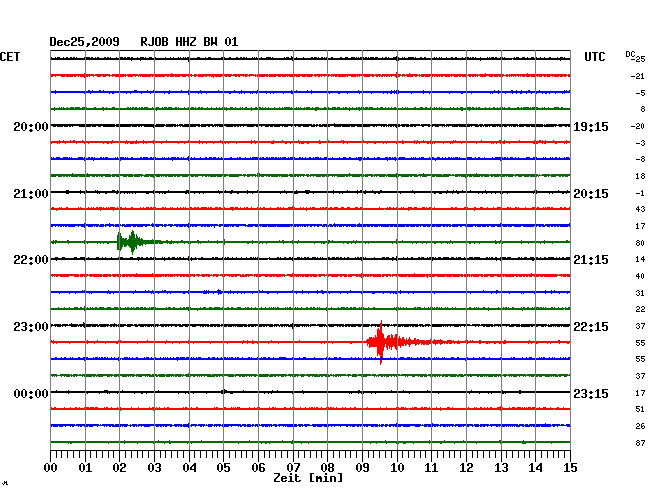
Task: Click the DC offset value "43"
Action: [x=640, y=209]
